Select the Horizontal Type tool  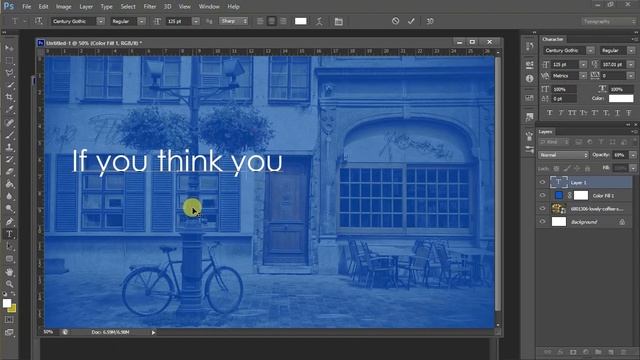click(9, 234)
